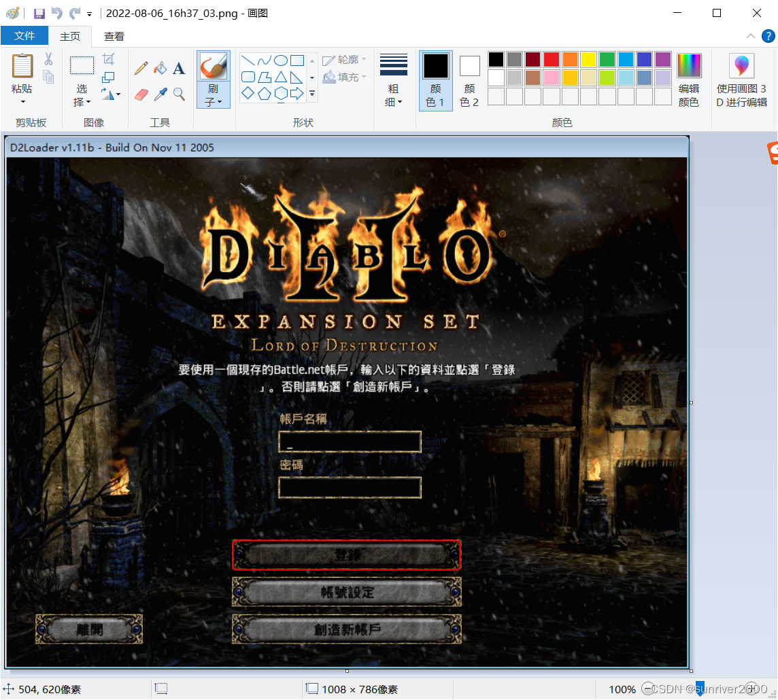Switch to the Home ribbon tab
The height and width of the screenshot is (700, 778).
point(70,36)
